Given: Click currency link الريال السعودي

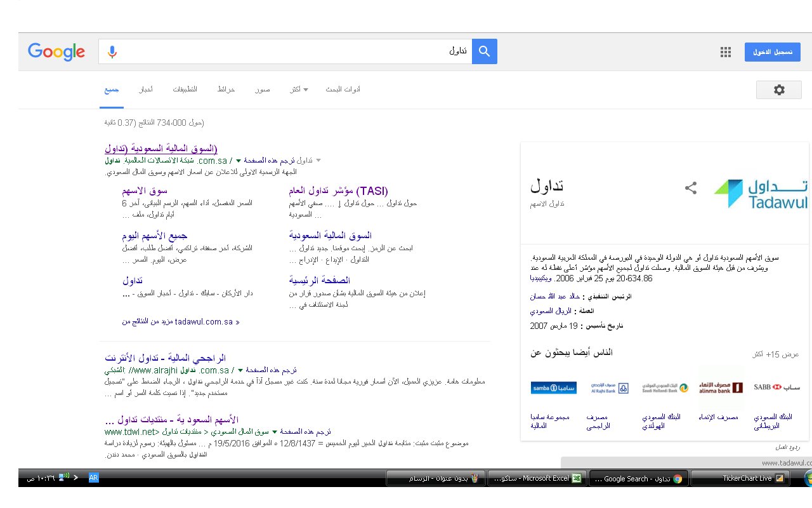Looking at the screenshot, I should (551, 311).
